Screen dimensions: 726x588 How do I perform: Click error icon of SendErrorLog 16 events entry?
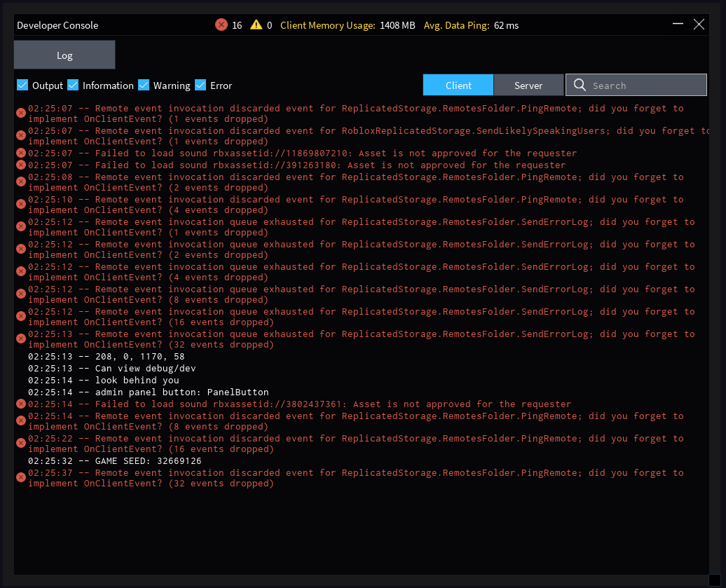[21, 316]
